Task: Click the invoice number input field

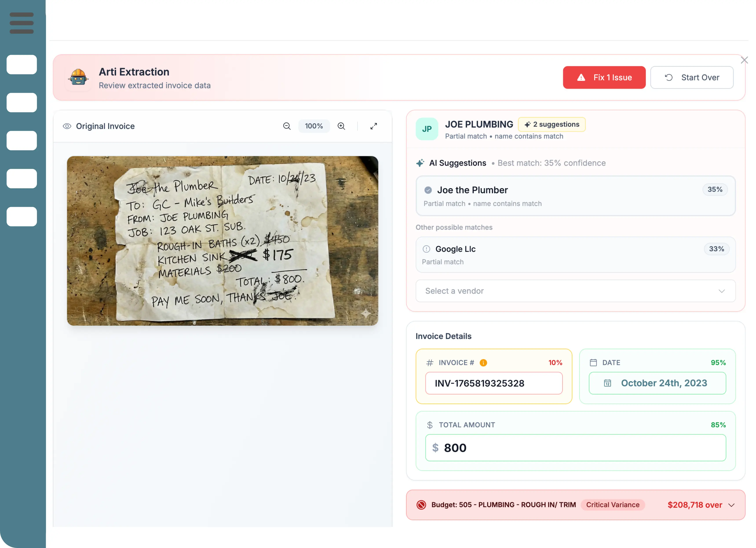Action: [x=494, y=383]
